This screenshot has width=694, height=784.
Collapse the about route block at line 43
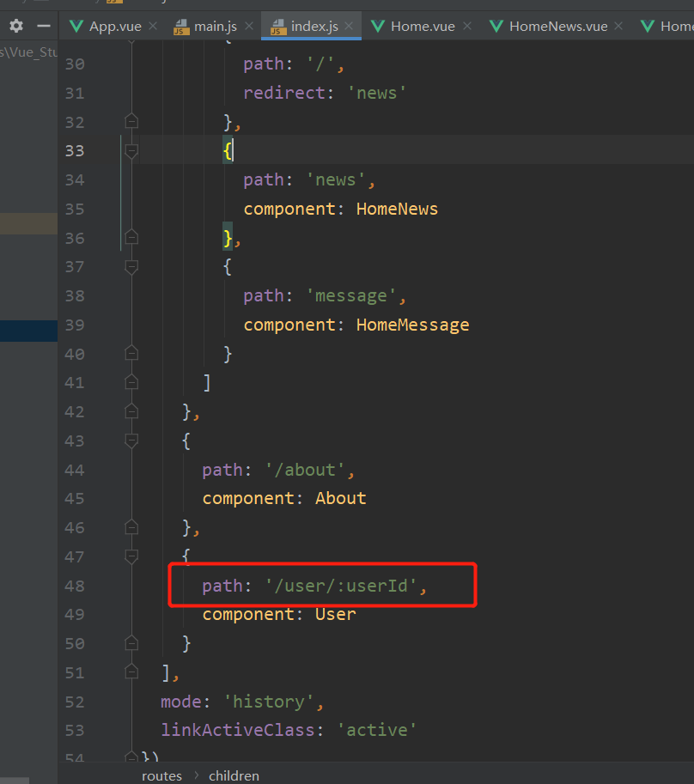pos(131,441)
